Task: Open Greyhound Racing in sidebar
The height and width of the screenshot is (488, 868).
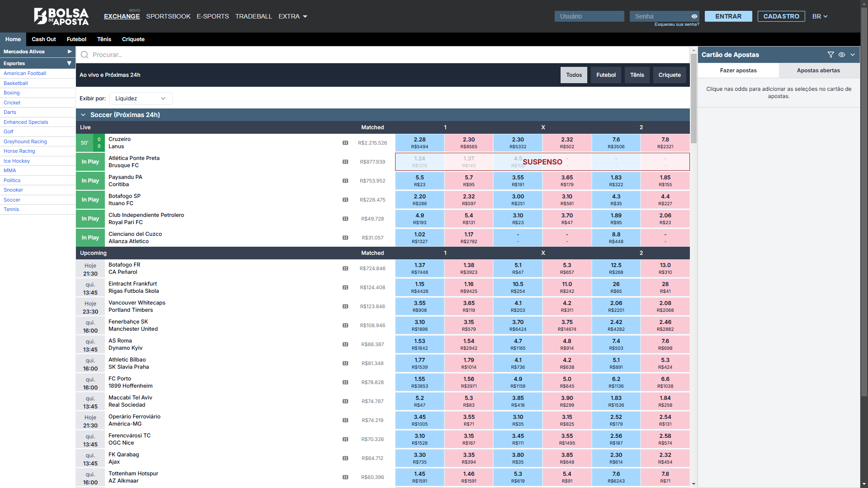Action: coord(25,141)
